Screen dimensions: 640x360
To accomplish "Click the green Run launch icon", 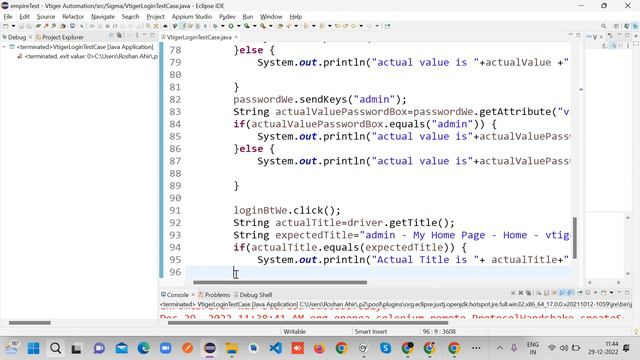I will click(231, 26).
